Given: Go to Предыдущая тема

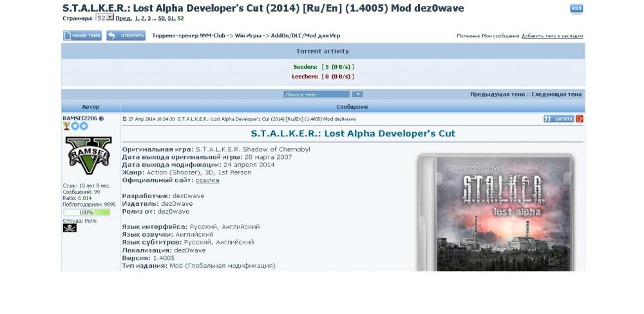Looking at the screenshot, I should 497,95.
